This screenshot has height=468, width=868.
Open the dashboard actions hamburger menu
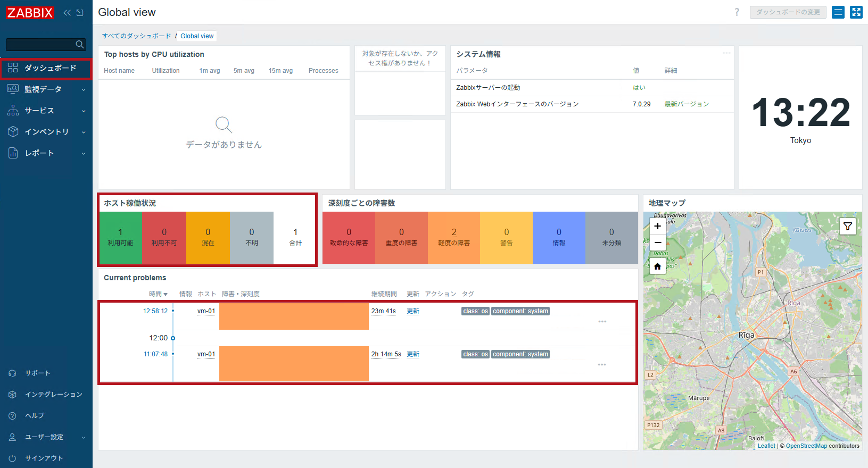click(838, 12)
